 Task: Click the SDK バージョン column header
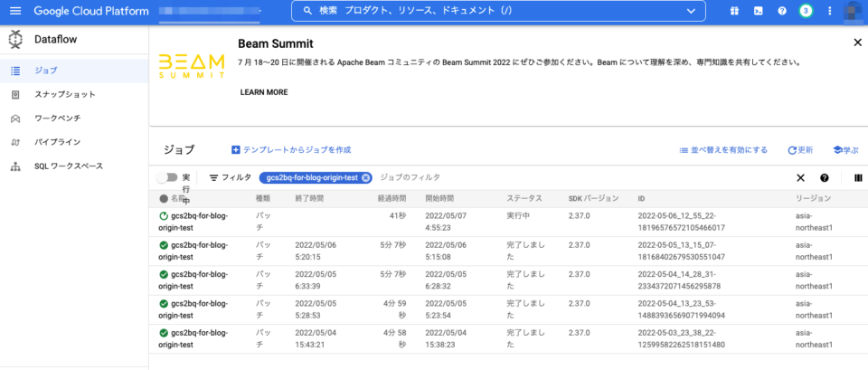click(x=593, y=198)
